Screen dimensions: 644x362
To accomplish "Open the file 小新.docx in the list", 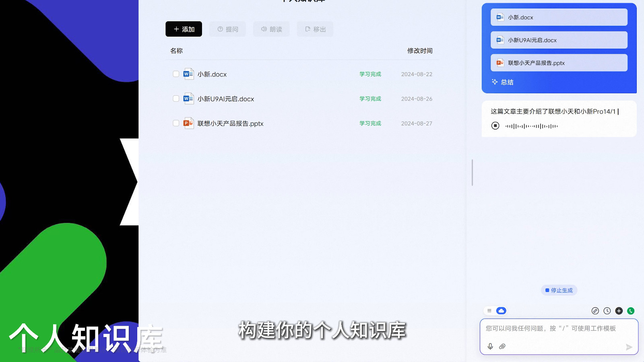I will pos(212,74).
